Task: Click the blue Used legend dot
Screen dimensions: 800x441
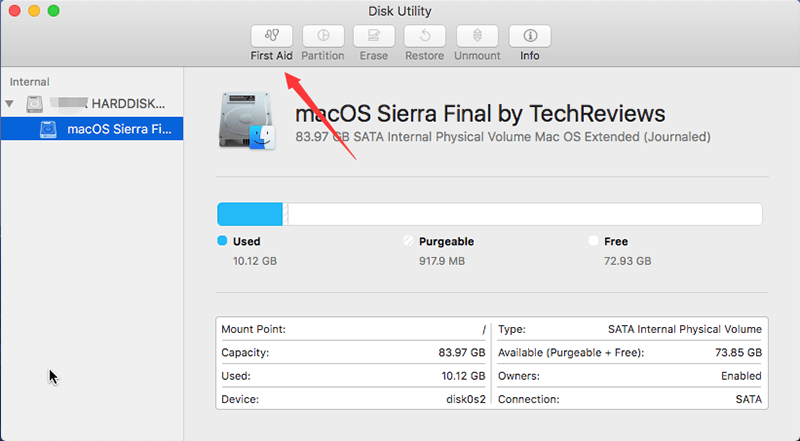Action: (222, 240)
